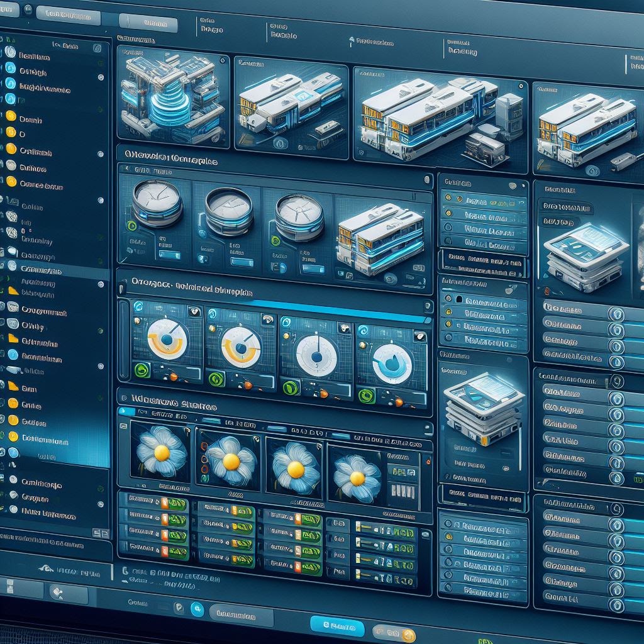The width and height of the screenshot is (644, 644).
Task: Select the leftmost round gauge in the gauges panel
Action: (x=157, y=203)
